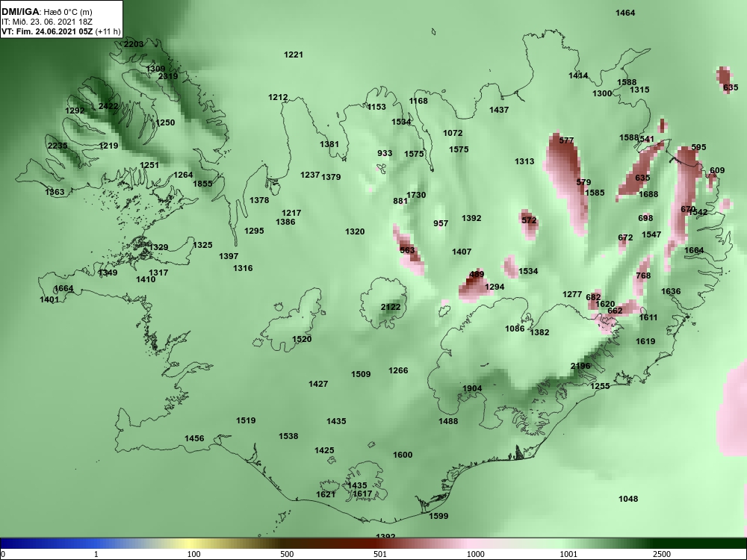
Task: Select the 1320 value
Action: [x=355, y=232]
